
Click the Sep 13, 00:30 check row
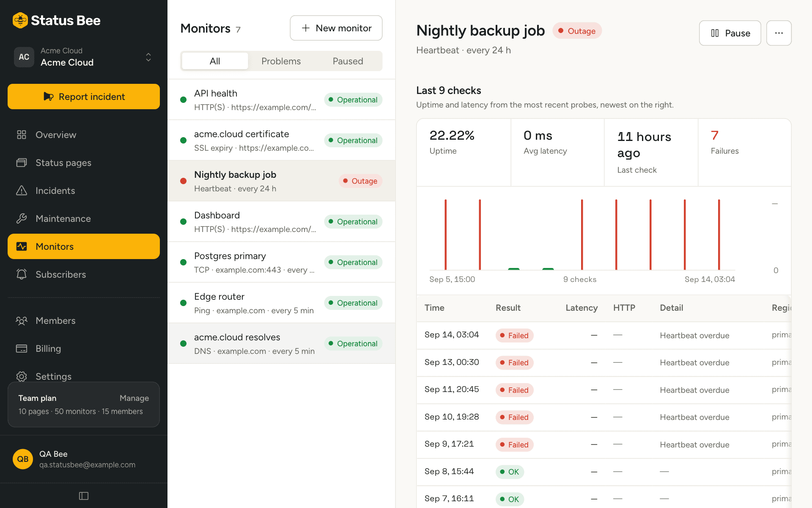(604, 363)
